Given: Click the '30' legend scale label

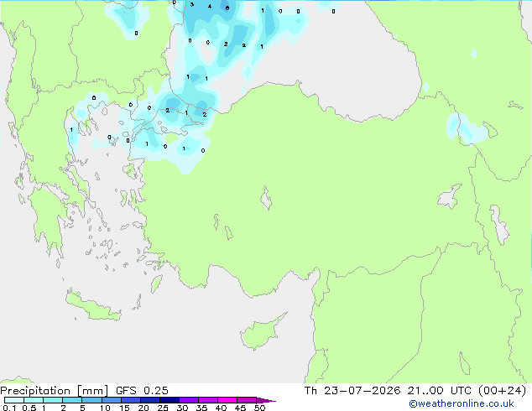Looking at the screenshot, I should 182,408.
